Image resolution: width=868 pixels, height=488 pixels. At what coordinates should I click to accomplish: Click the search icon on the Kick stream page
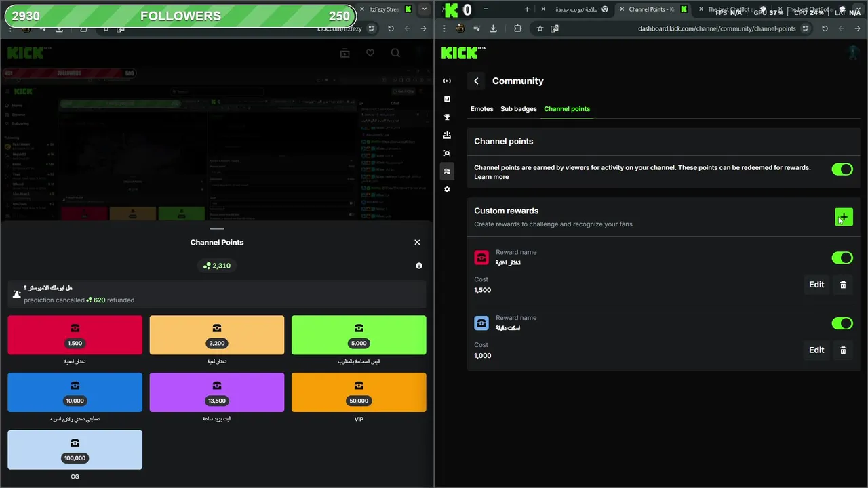[395, 53]
